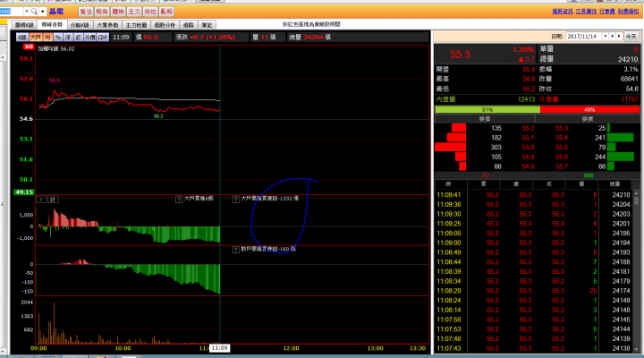The image size is (644, 358).
Task: Click the 11:09 time marker on chart axis
Action: click(219, 348)
